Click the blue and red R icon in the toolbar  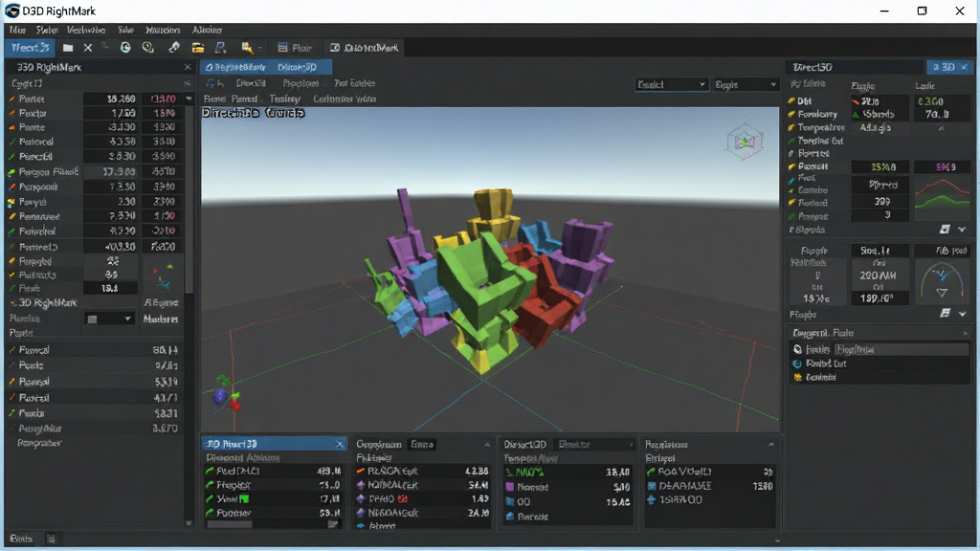tap(221, 48)
